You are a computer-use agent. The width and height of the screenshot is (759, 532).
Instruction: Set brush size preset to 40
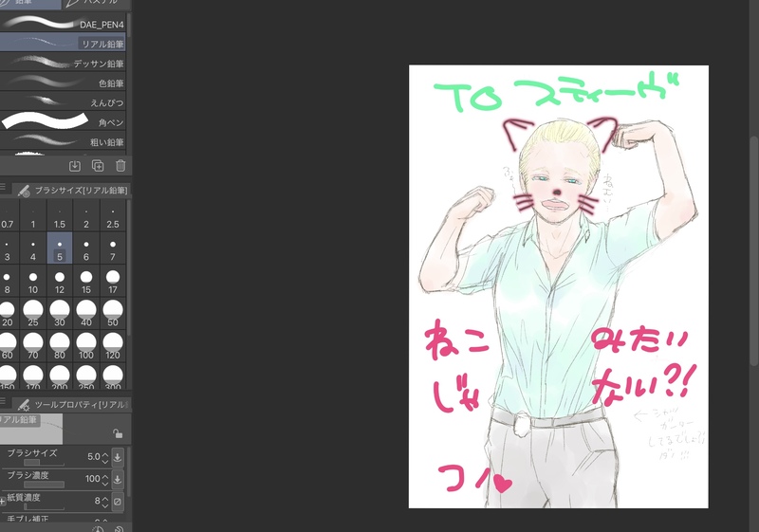point(86,313)
